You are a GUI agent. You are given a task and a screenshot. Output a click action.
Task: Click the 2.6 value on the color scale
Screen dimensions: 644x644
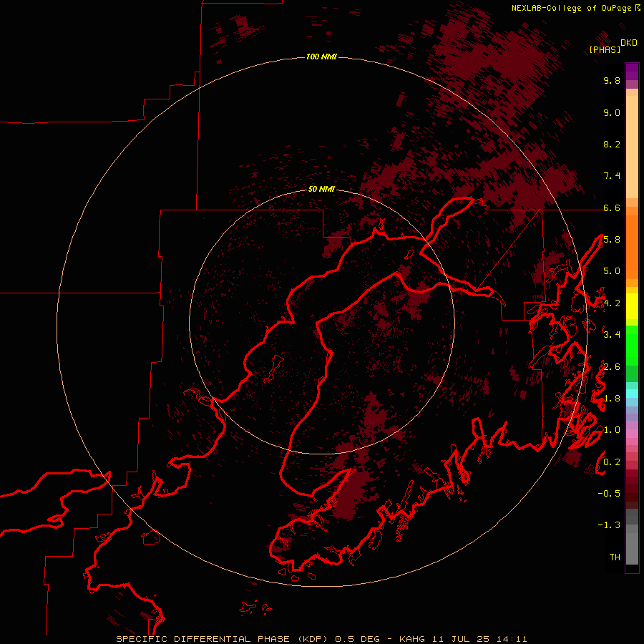pyautogui.click(x=612, y=367)
